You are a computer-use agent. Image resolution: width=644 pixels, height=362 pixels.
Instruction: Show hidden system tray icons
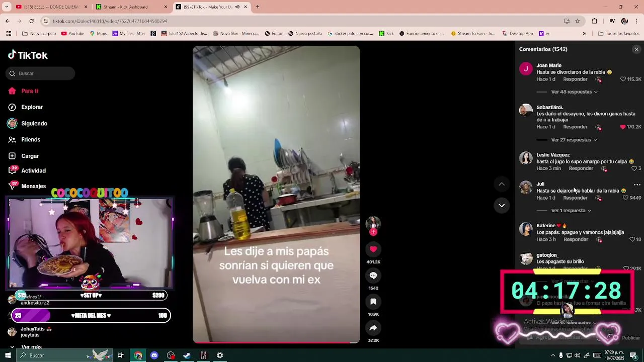click(552, 355)
